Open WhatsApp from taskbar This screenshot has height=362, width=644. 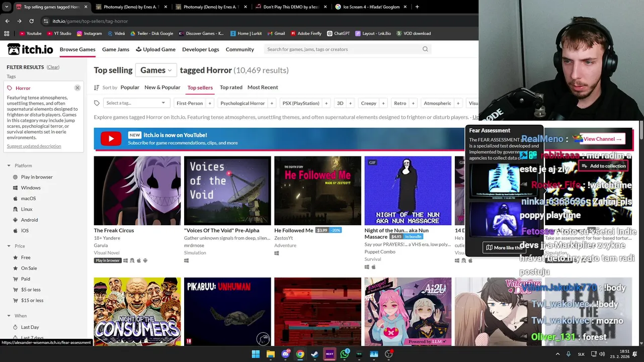point(344,354)
